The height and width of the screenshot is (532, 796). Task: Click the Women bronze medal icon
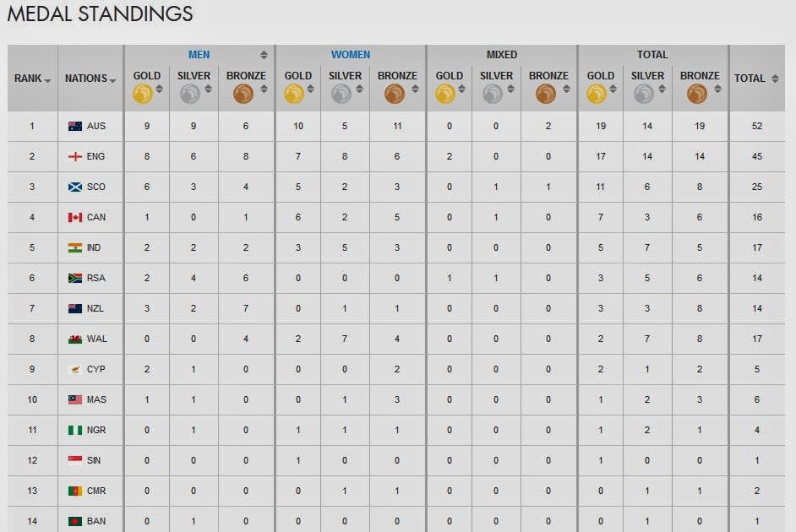tap(395, 95)
